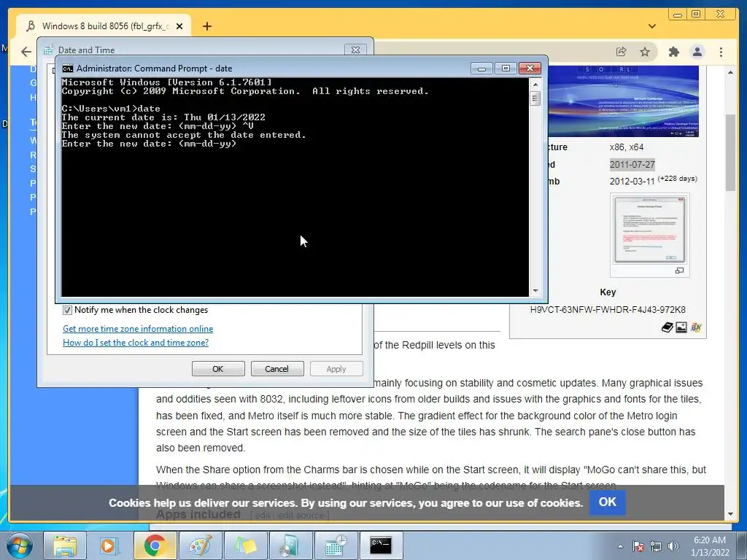This screenshot has height=560, width=747.
Task: Show hidden system tray icons
Action: [x=620, y=546]
